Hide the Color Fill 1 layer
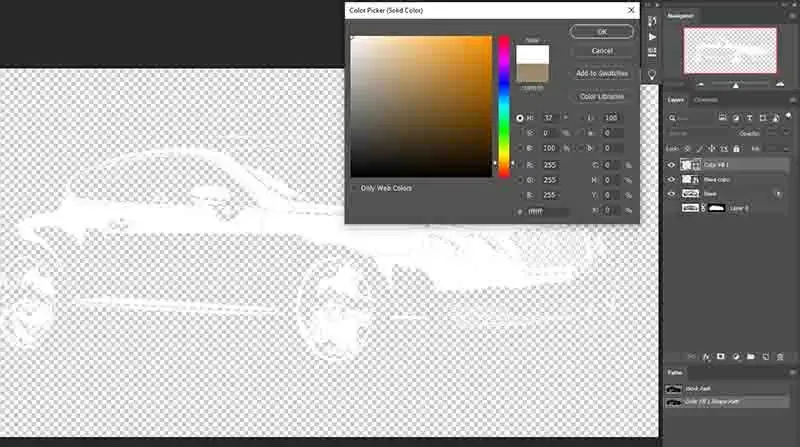The height and width of the screenshot is (447, 800). pos(671,165)
